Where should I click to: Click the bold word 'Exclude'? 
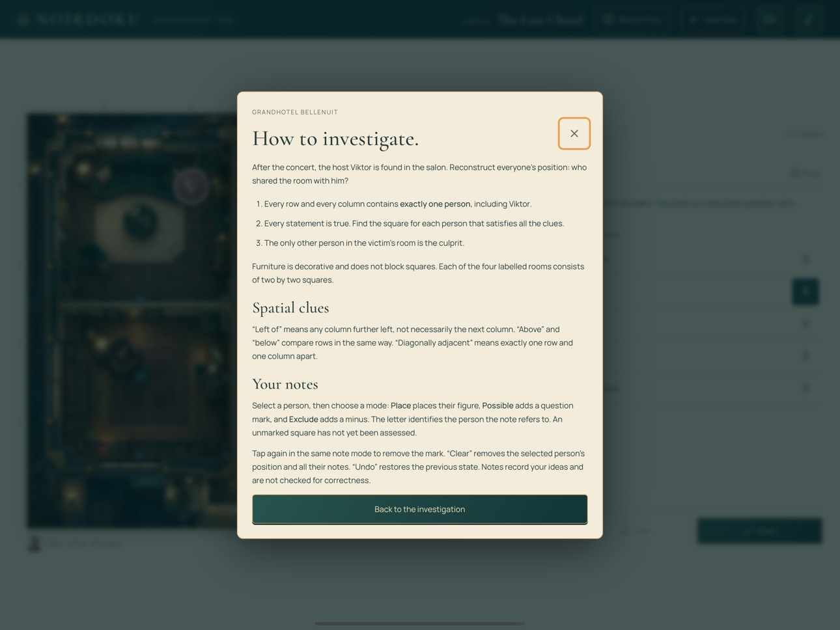[303, 419]
